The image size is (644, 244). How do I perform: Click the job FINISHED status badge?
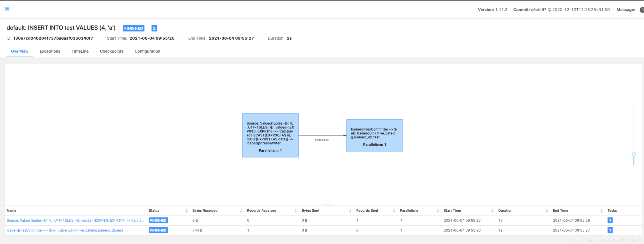click(134, 28)
